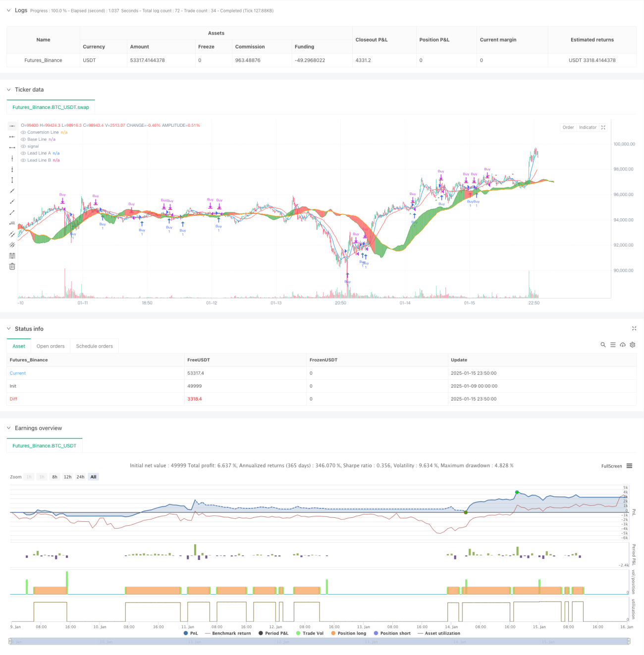Collapse the Status info panel icon
The image size is (644, 655).
[634, 328]
